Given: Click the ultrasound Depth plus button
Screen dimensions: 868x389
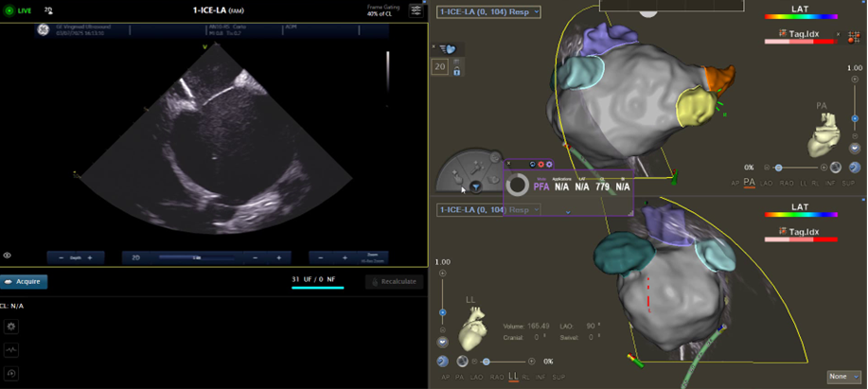Looking at the screenshot, I should (x=89, y=257).
